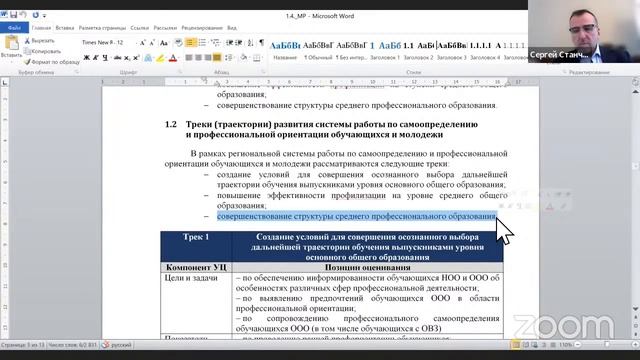Screen dimensions: 640x360
Task: Center text alignment icon
Action: pos(198,58)
